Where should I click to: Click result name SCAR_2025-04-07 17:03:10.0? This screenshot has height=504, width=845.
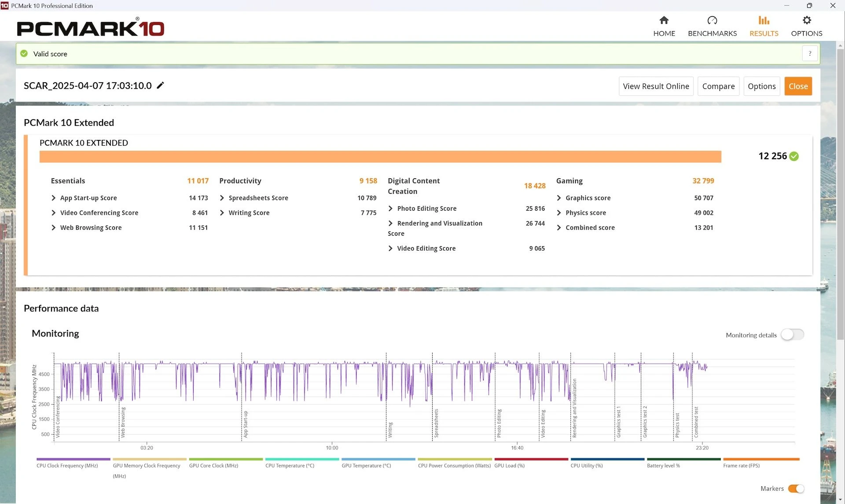pyautogui.click(x=88, y=86)
